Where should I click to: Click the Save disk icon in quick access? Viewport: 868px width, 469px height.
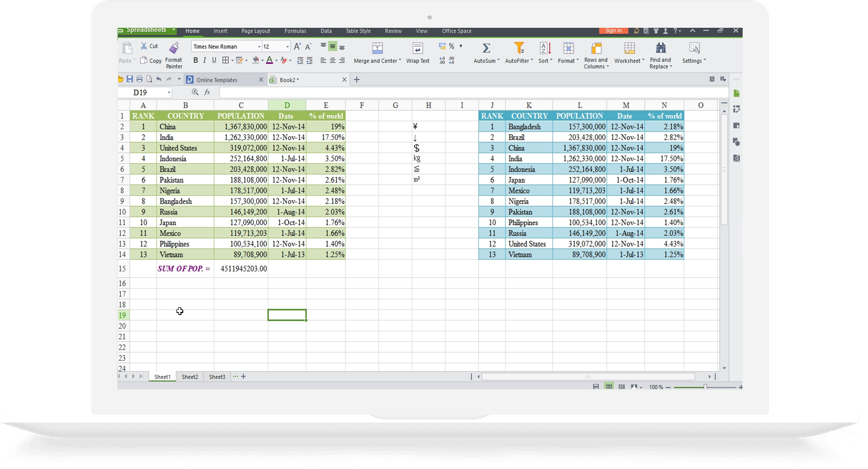(130, 79)
